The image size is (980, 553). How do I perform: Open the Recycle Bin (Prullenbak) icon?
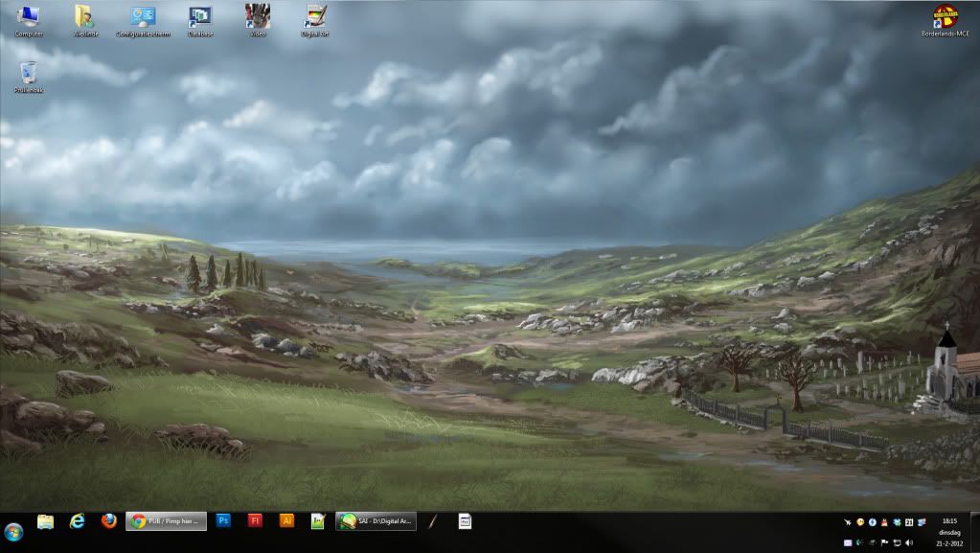[28, 77]
